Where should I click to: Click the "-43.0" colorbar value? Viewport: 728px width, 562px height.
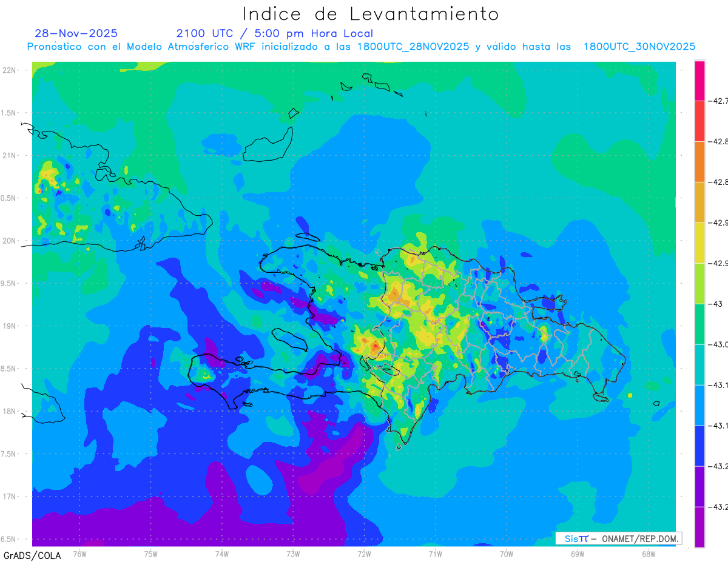click(718, 344)
